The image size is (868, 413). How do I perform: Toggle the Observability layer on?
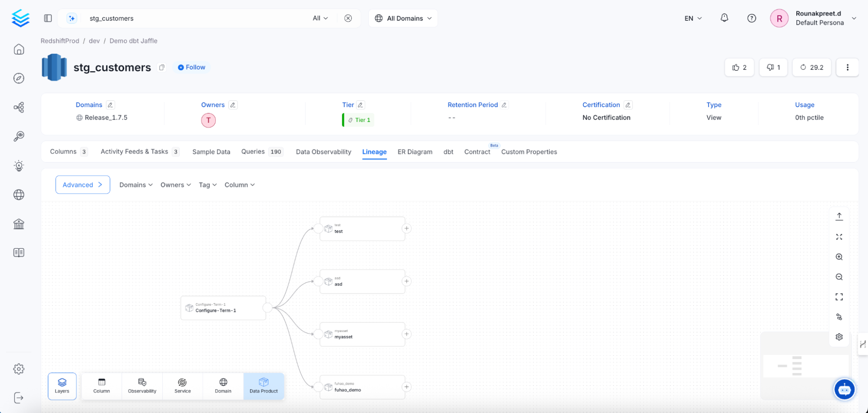pos(142,386)
